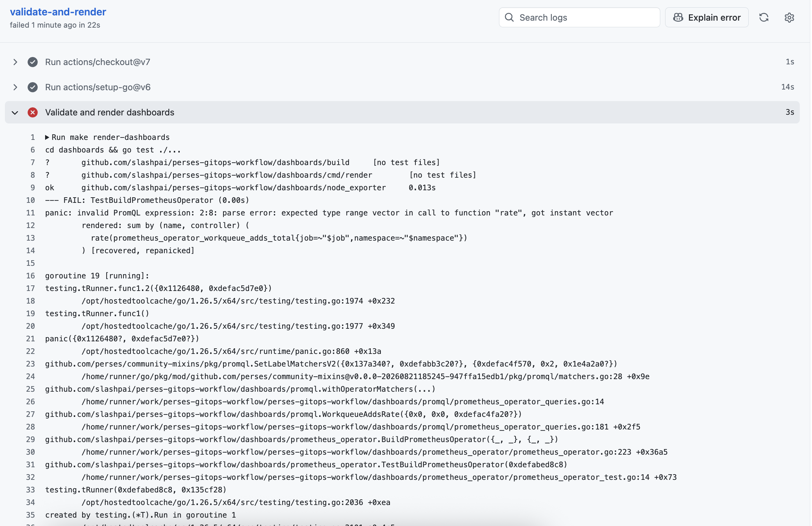Click the created by testing.(*T).Run line
This screenshot has width=812, height=526.
coord(141,515)
